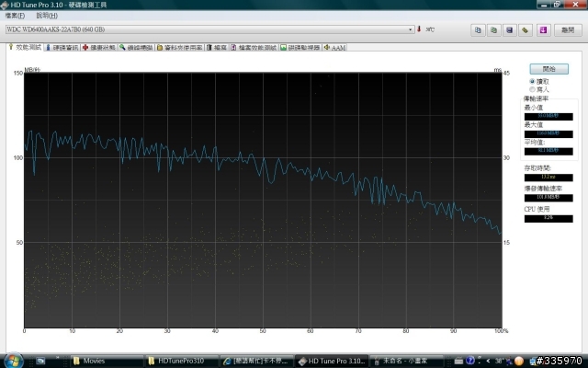Click the HD Tune Pro 3.10 taskbar button
The height and width of the screenshot is (368, 588).
pos(332,361)
